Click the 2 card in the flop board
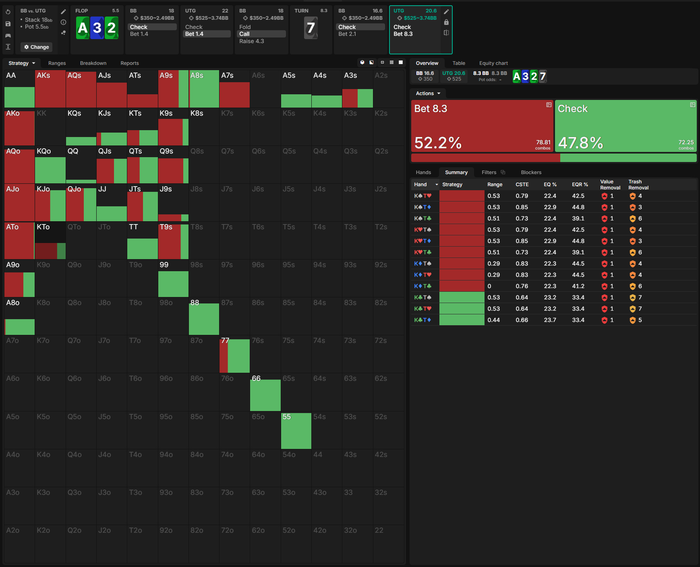The image size is (700, 567). [x=112, y=28]
